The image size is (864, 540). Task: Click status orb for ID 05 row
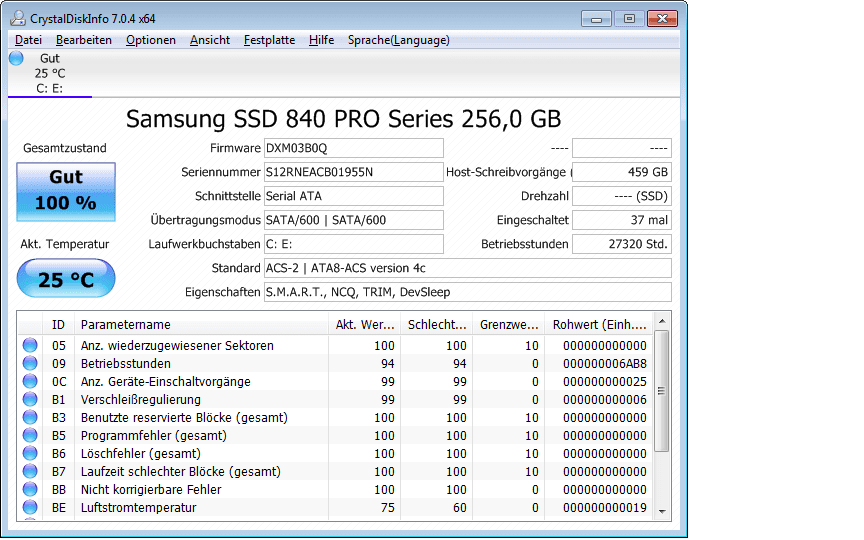30,345
